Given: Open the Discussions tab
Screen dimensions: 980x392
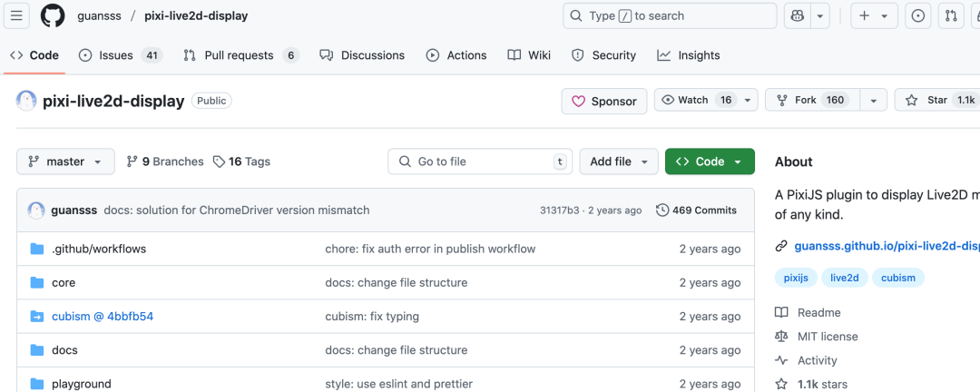Looking at the screenshot, I should point(362,55).
